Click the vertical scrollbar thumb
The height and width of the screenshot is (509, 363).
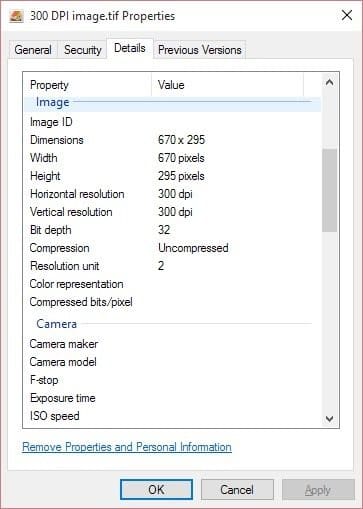(x=329, y=190)
